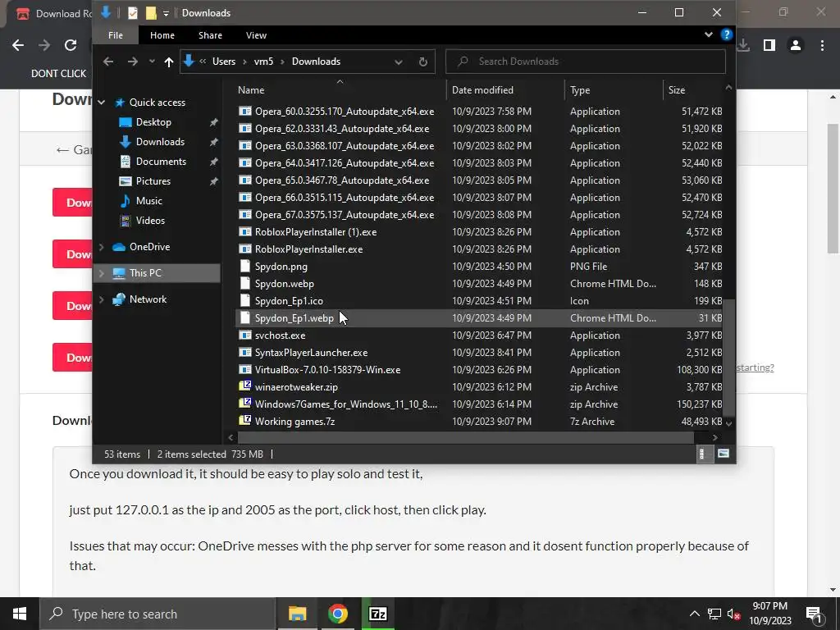Open the View ribbon tab

pos(256,35)
